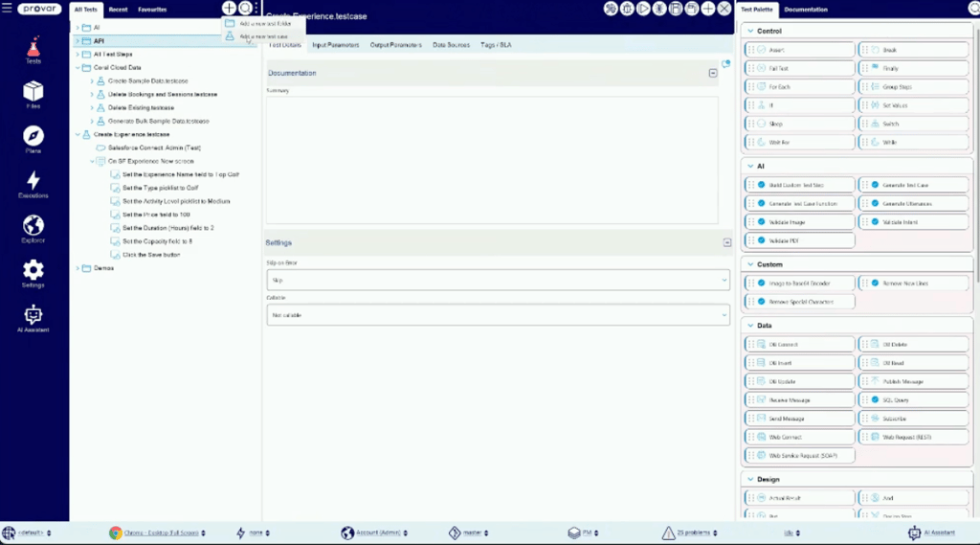Viewport: 980px width, 545px height.
Task: Expand the Demos folder in the tree
Action: (x=78, y=268)
